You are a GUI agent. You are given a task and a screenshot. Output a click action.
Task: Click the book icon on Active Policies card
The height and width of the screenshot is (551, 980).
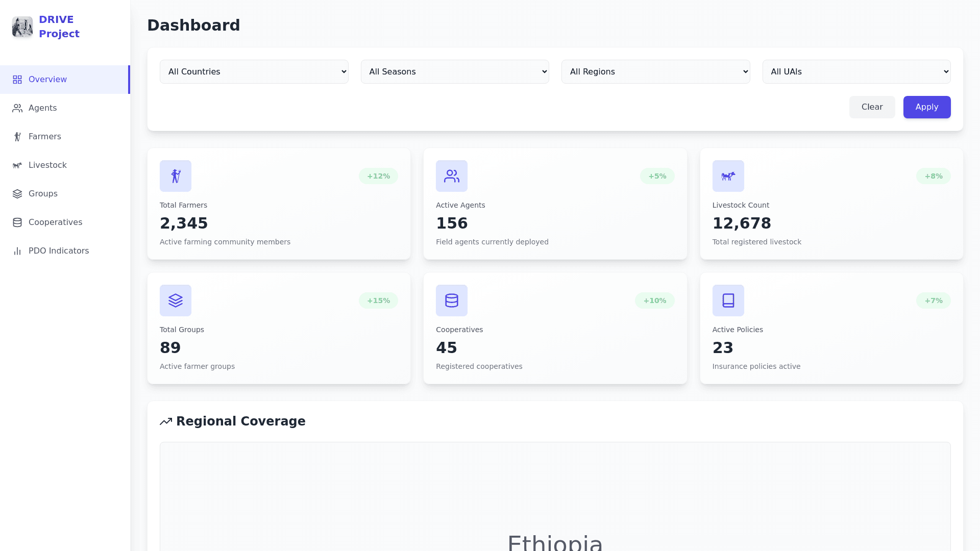tap(728, 300)
